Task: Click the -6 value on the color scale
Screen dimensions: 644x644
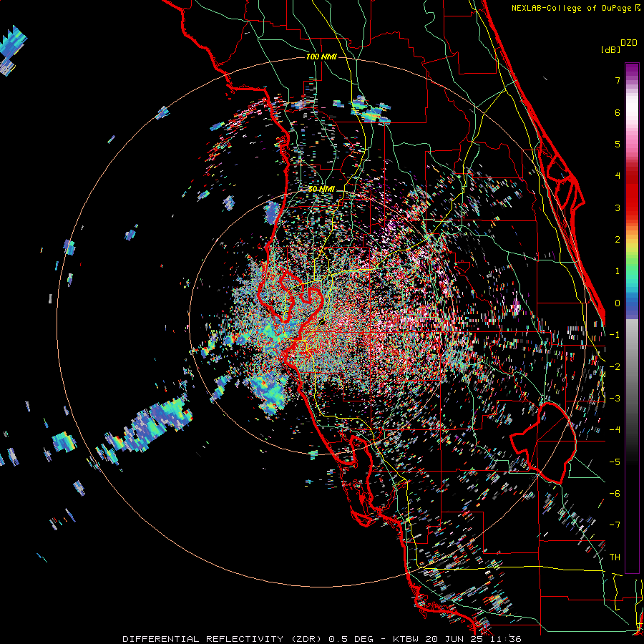Action: 615,494
